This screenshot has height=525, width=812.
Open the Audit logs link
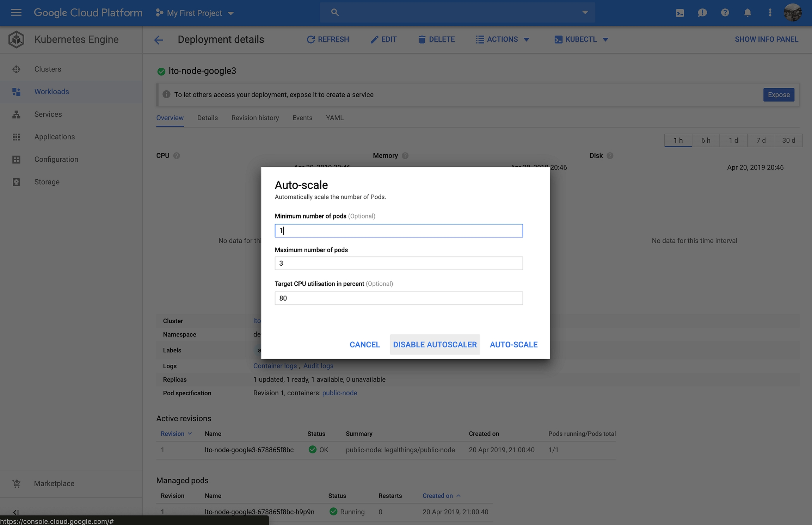pos(318,366)
